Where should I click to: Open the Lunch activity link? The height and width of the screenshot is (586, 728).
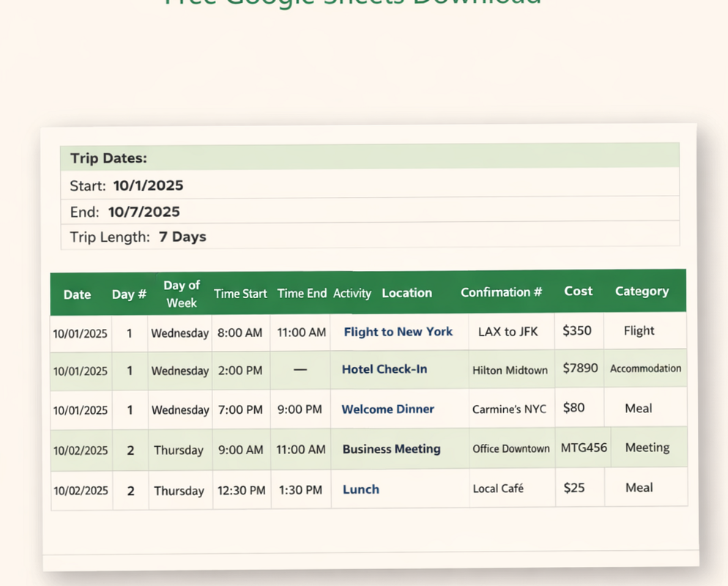tap(360, 488)
